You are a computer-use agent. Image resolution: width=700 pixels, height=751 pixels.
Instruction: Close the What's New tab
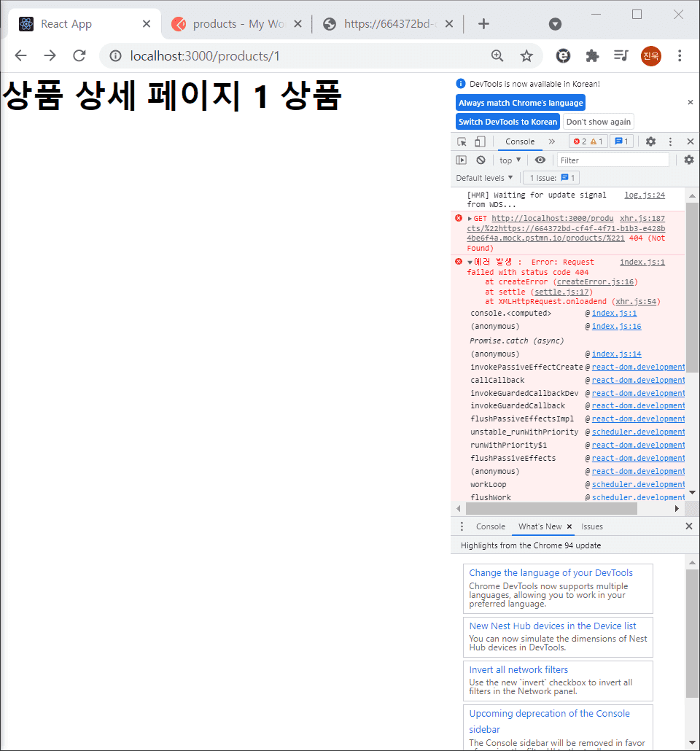click(569, 527)
